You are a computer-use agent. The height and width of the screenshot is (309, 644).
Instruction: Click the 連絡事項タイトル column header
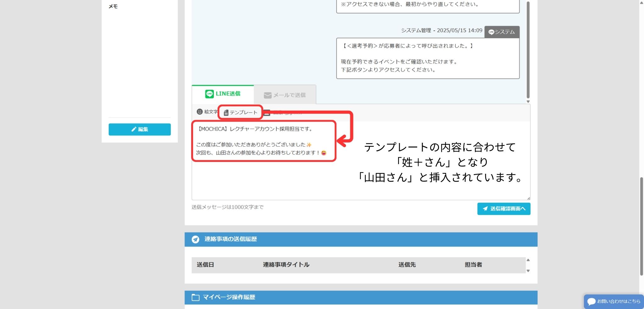286,265
